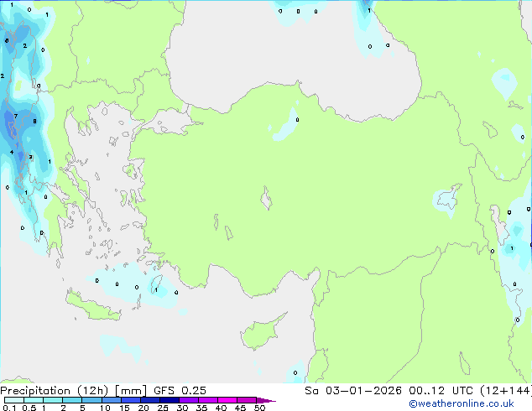
Task: Click the "10" legend scale label
Action: (105, 408)
